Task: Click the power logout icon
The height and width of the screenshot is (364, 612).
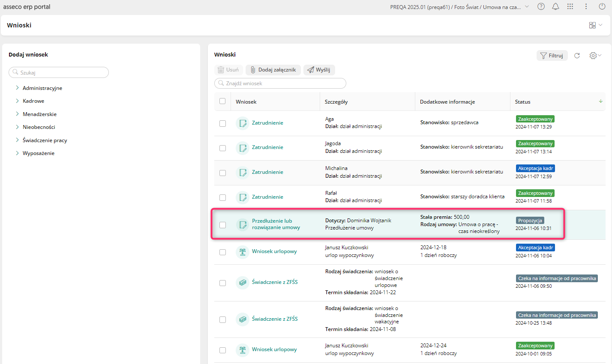Action: pos(602,6)
